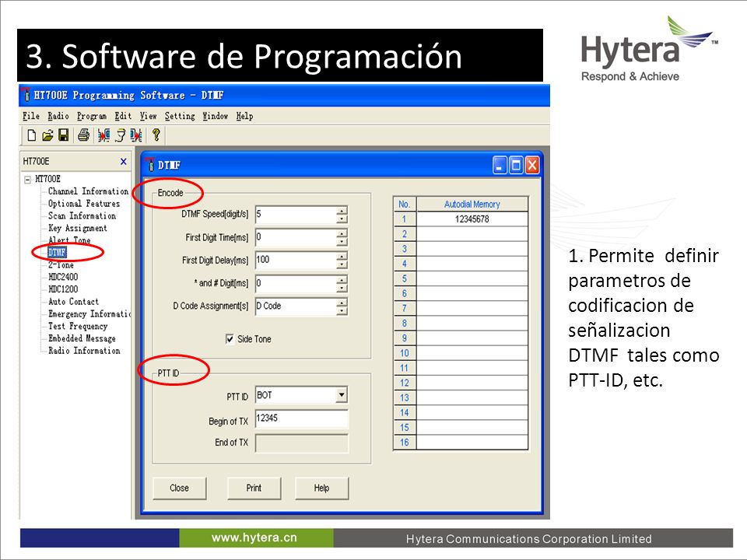Click the empty Autodial Memory cell in row 2
This screenshot has width=747, height=560.
pyautogui.click(x=472, y=234)
